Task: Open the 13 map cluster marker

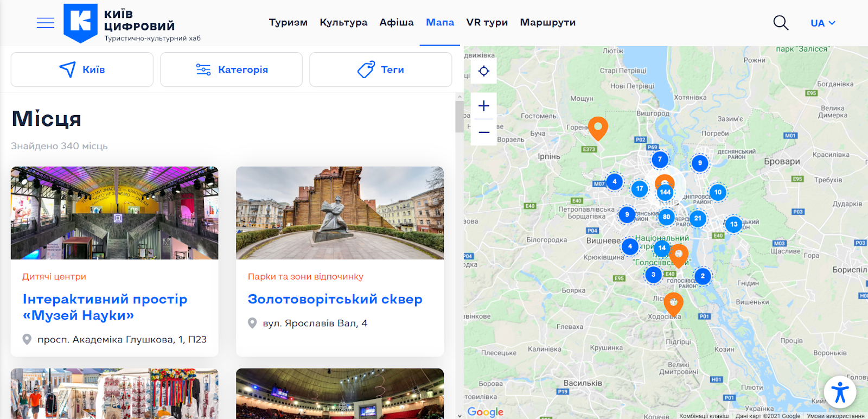Action: (733, 224)
